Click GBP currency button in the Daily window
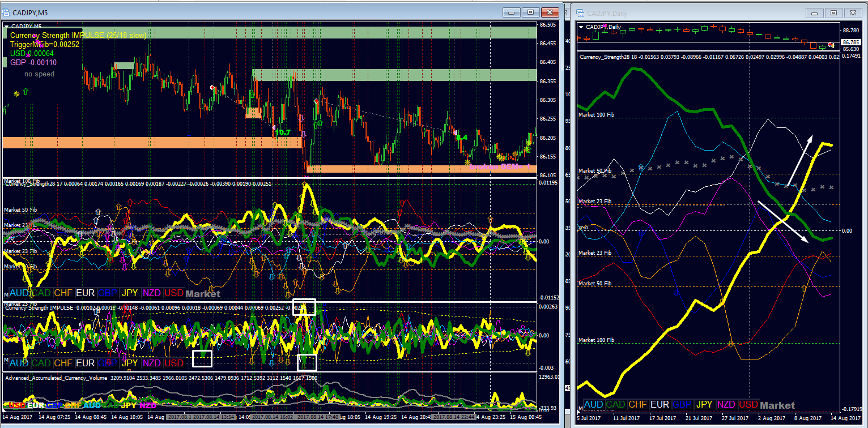 click(682, 405)
